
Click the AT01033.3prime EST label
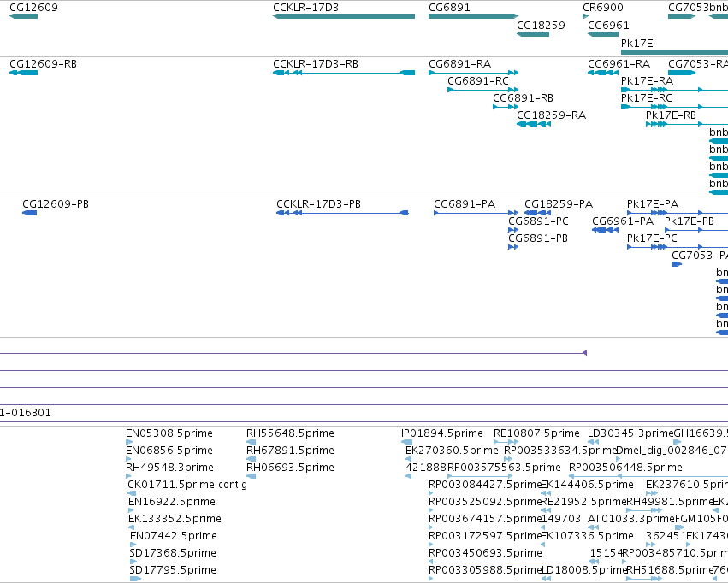click(631, 519)
